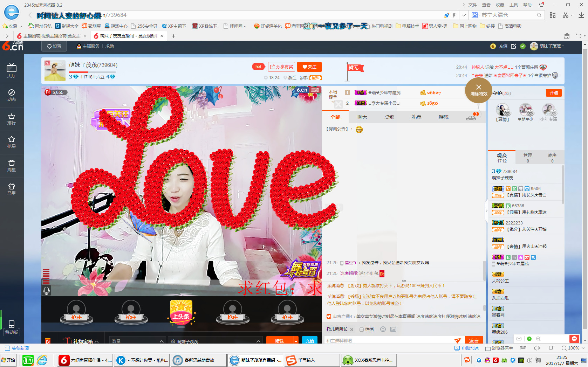588x367 pixels.
Task: Click the browser page vertical scrollbar
Action: [584, 189]
